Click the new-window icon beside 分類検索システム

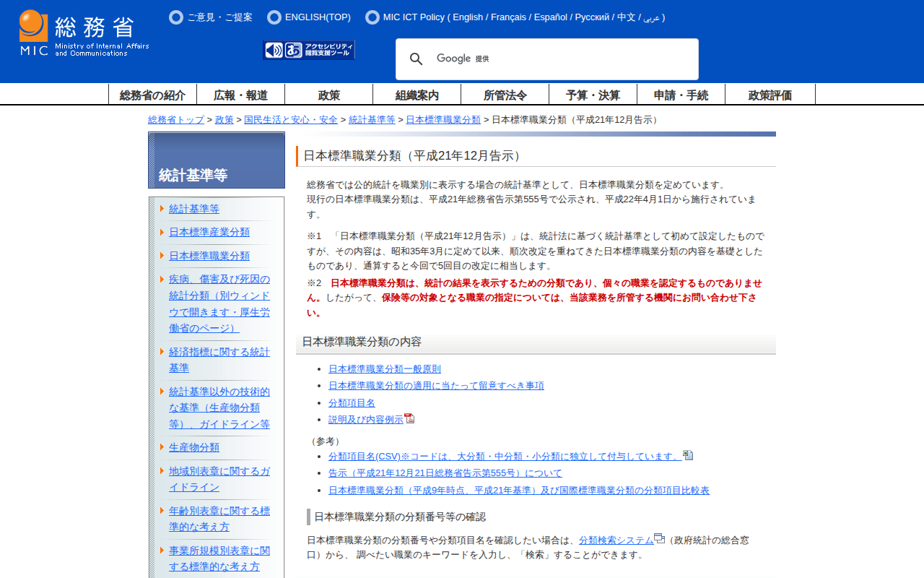pyautogui.click(x=658, y=539)
